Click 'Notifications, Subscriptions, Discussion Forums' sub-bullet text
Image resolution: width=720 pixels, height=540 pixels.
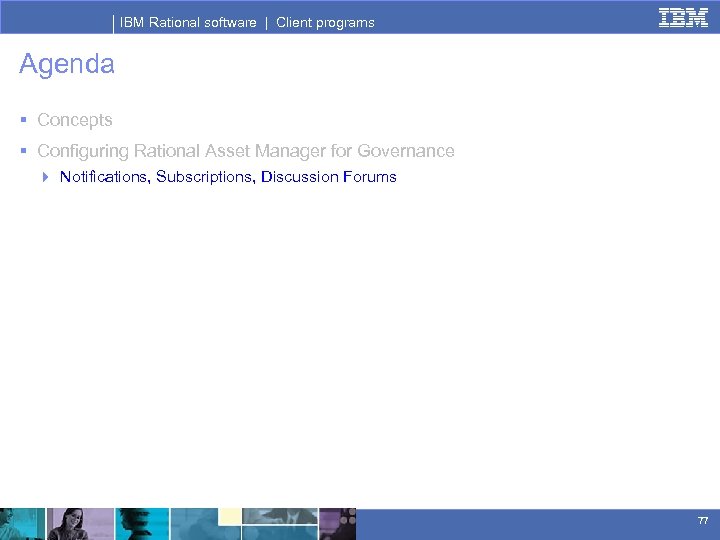click(228, 177)
